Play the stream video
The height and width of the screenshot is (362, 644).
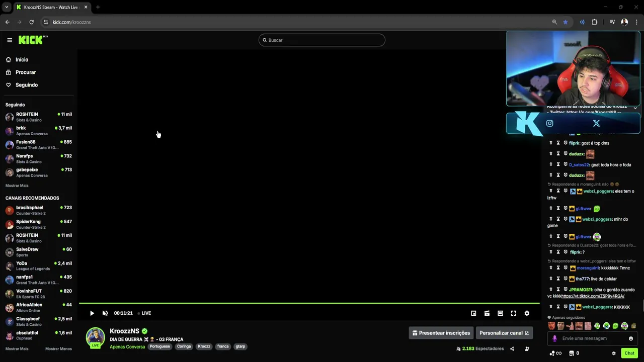click(x=92, y=313)
